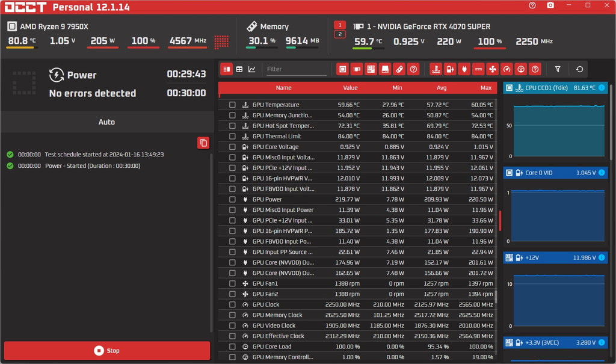This screenshot has height=364, width=616.
Task: Select the 'Test schedule started' log entry
Action: coord(104,155)
